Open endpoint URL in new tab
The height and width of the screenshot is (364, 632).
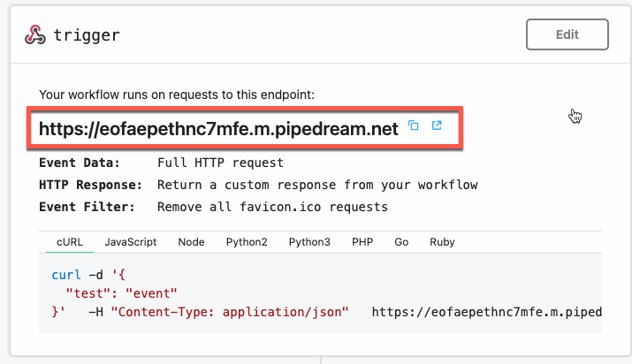(437, 125)
